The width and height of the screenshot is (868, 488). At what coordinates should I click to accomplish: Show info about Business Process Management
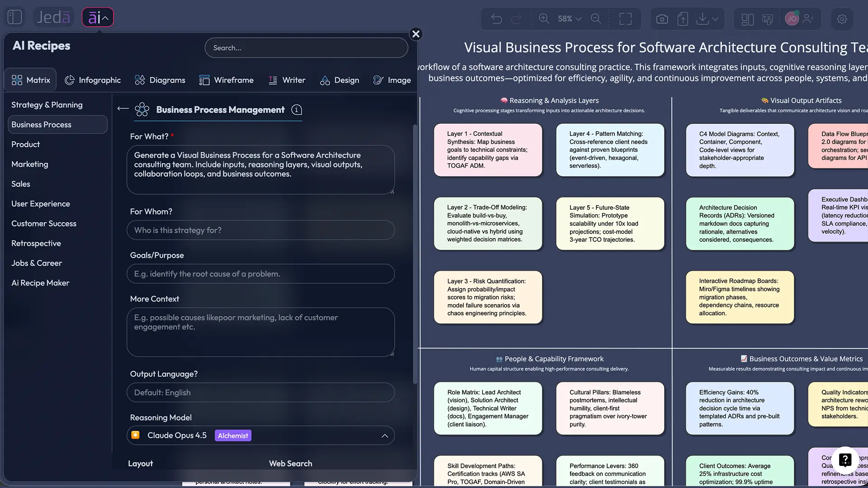coord(297,110)
